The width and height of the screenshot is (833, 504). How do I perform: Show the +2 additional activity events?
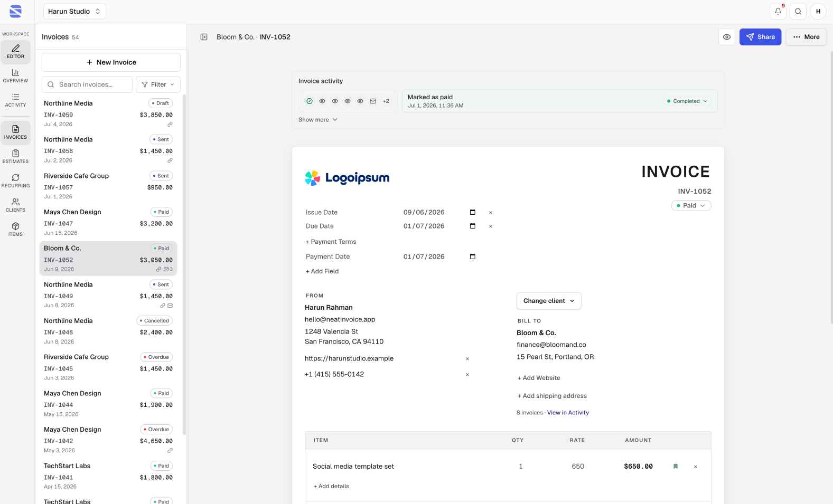[386, 101]
